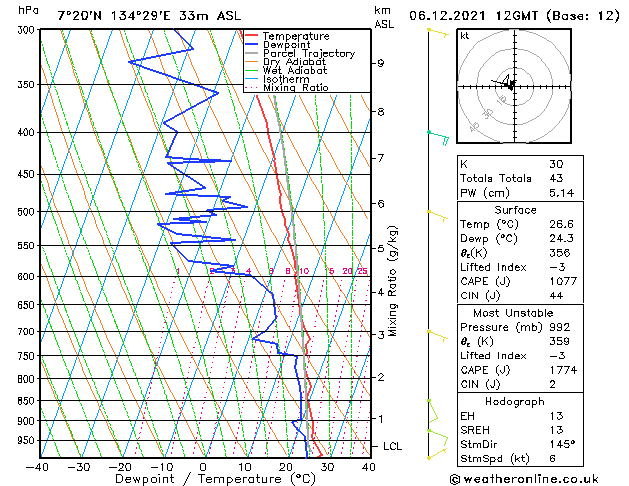Click the 700 hPa pressure label
Screen dimensions: 629x486
[x=26, y=332]
